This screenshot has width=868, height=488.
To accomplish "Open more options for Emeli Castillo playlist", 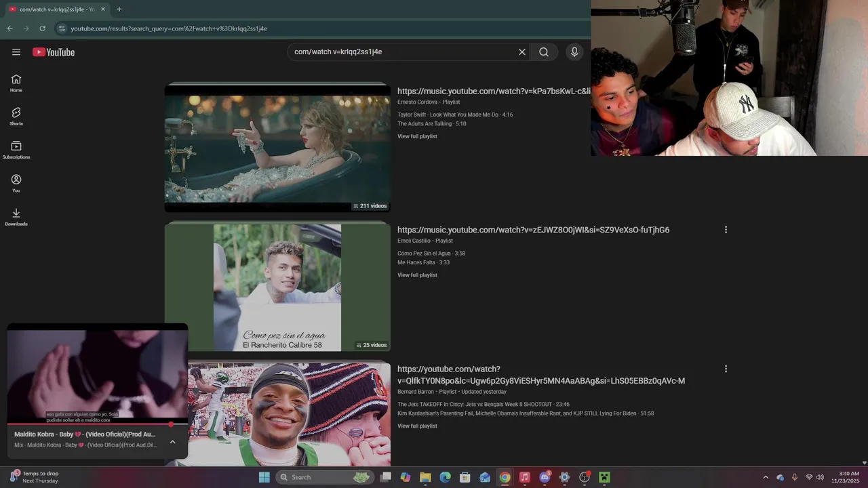I will point(726,230).
